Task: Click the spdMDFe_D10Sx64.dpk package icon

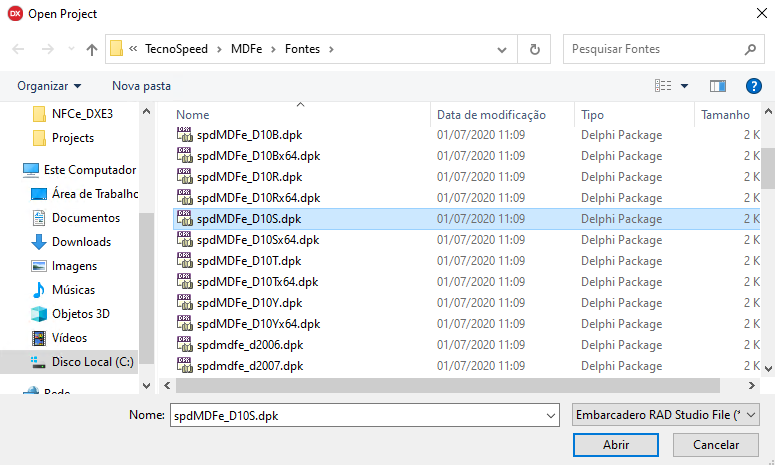Action: pyautogui.click(x=184, y=240)
